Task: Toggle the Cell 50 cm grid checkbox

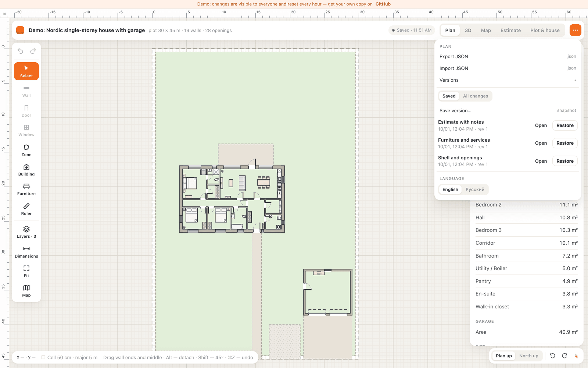Action: [x=43, y=357]
